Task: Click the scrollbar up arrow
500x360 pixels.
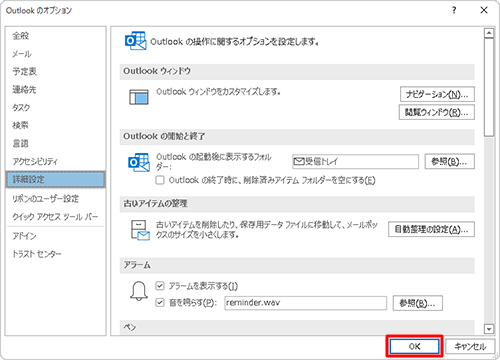Action: 489,33
